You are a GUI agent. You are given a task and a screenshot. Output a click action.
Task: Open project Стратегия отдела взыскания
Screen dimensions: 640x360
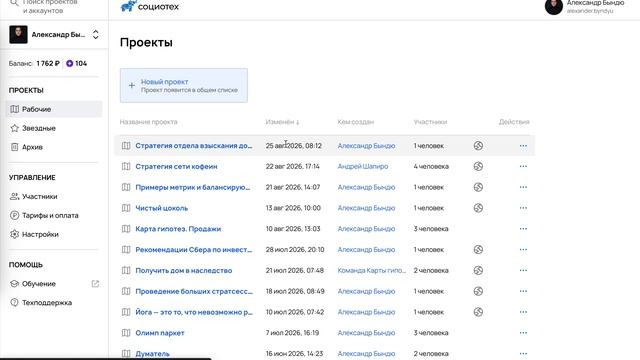194,146
